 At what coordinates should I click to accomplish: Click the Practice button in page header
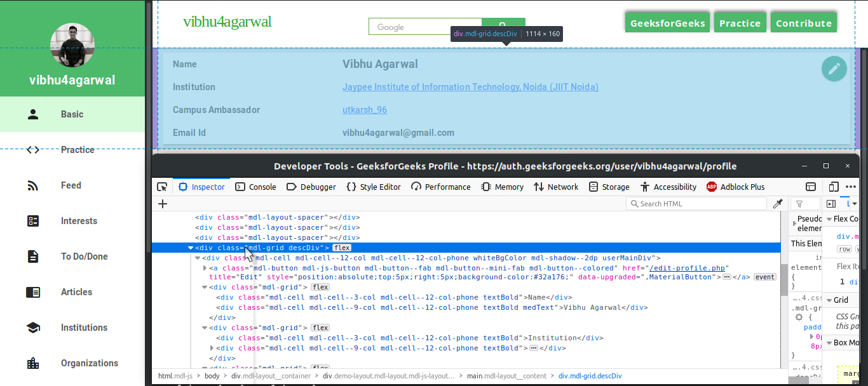coord(740,23)
